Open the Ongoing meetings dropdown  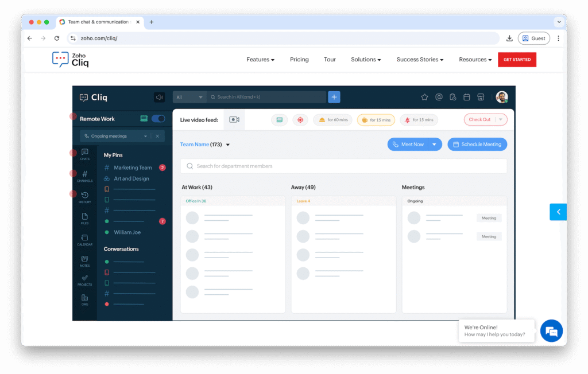click(x=116, y=137)
